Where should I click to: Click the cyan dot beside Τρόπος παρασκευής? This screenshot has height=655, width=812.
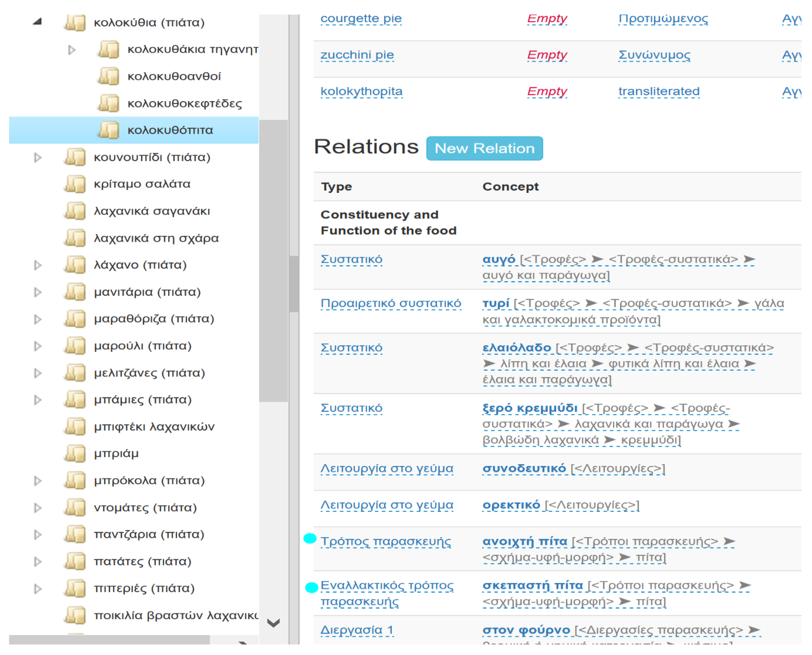tap(310, 539)
